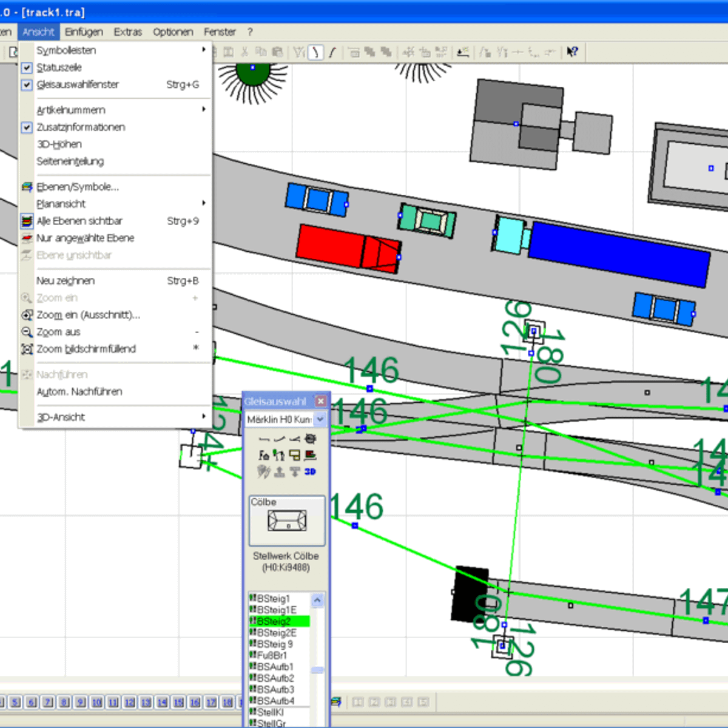Viewport: 728px width, 728px height.
Task: Toggle the Gleisauswahlfenster checkbox
Action: click(27, 84)
